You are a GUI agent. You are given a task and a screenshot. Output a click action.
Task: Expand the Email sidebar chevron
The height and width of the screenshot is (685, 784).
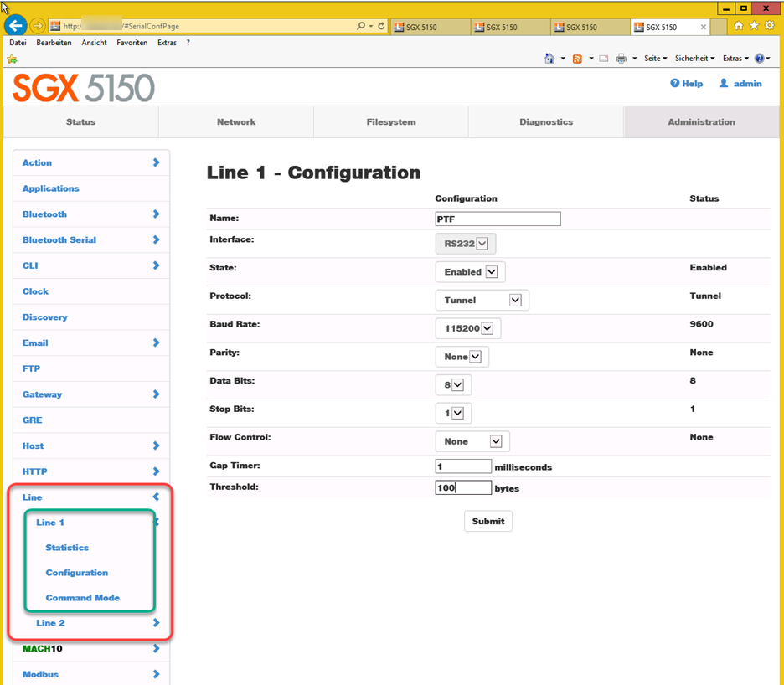click(x=156, y=343)
